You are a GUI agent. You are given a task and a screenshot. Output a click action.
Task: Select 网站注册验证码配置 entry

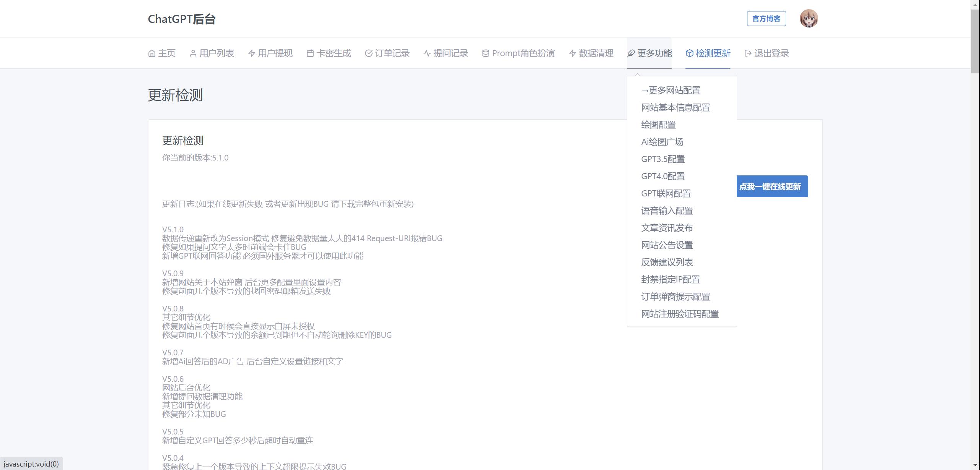click(x=680, y=314)
